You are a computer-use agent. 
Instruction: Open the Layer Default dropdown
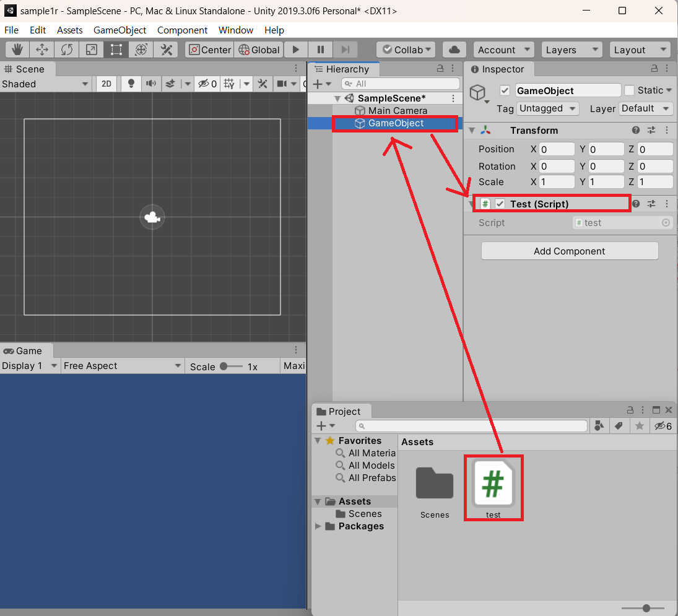(x=646, y=108)
